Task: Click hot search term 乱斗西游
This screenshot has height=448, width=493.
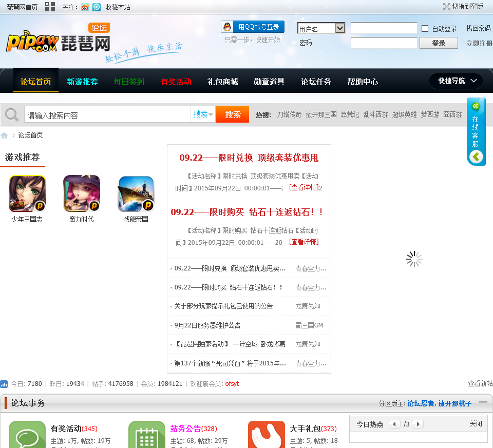Action: click(375, 114)
